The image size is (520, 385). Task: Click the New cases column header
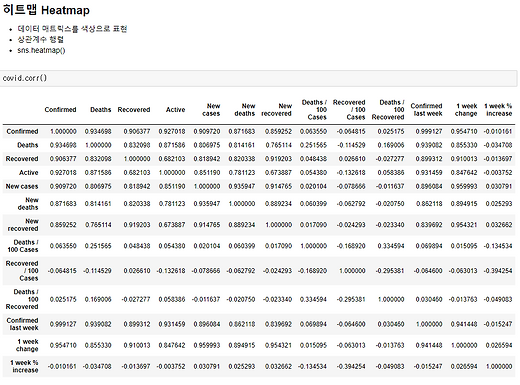point(211,110)
